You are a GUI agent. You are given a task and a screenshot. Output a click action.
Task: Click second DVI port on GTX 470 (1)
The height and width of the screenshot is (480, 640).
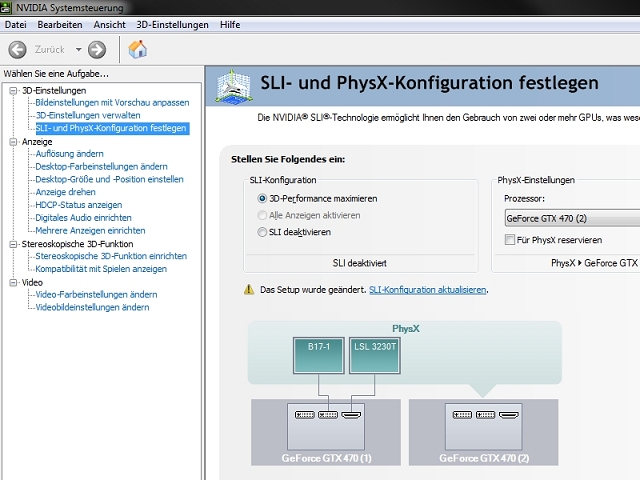pos(328,415)
